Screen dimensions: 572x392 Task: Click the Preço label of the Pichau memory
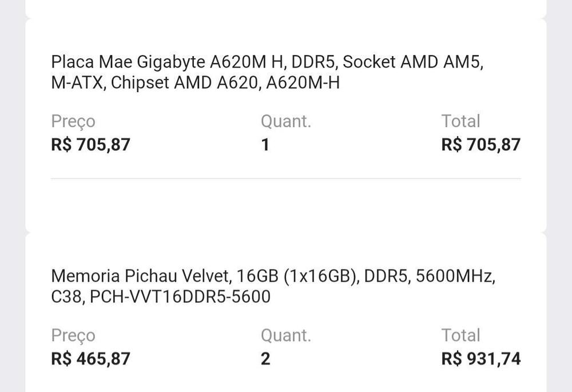[73, 335]
